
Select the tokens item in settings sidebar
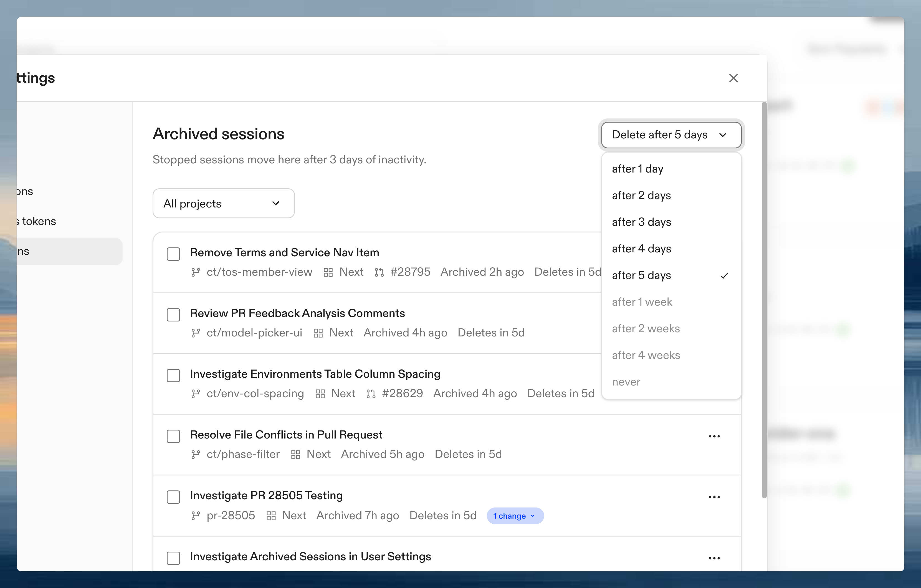tap(36, 221)
